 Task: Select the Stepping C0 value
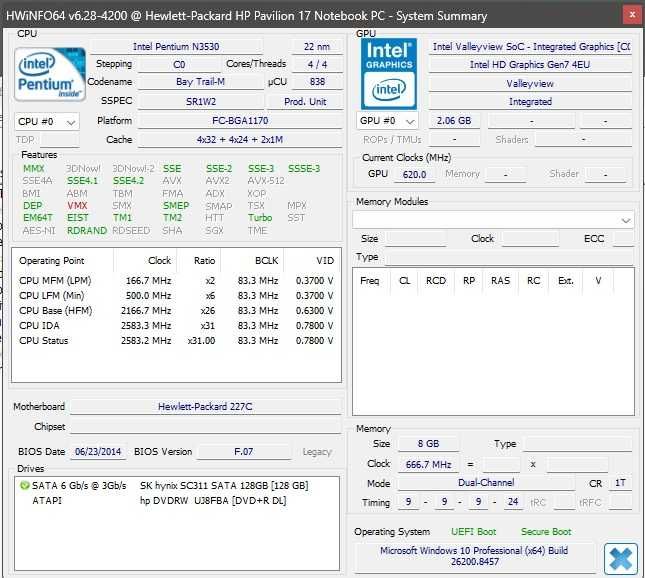pyautogui.click(x=179, y=65)
